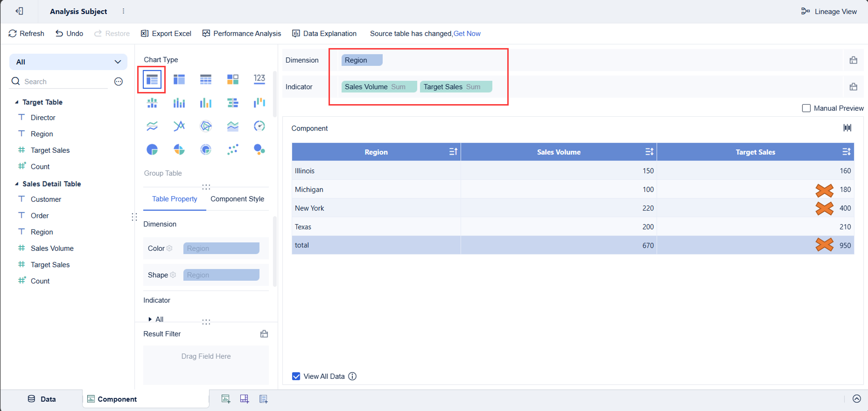Image resolution: width=868 pixels, height=411 pixels.
Task: Select the KPI indicator card chart type
Action: click(x=259, y=79)
